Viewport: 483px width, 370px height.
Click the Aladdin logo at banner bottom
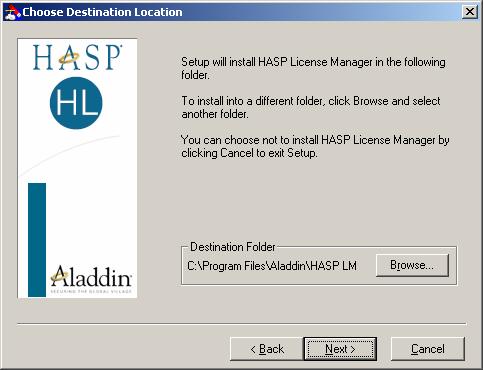point(91,279)
